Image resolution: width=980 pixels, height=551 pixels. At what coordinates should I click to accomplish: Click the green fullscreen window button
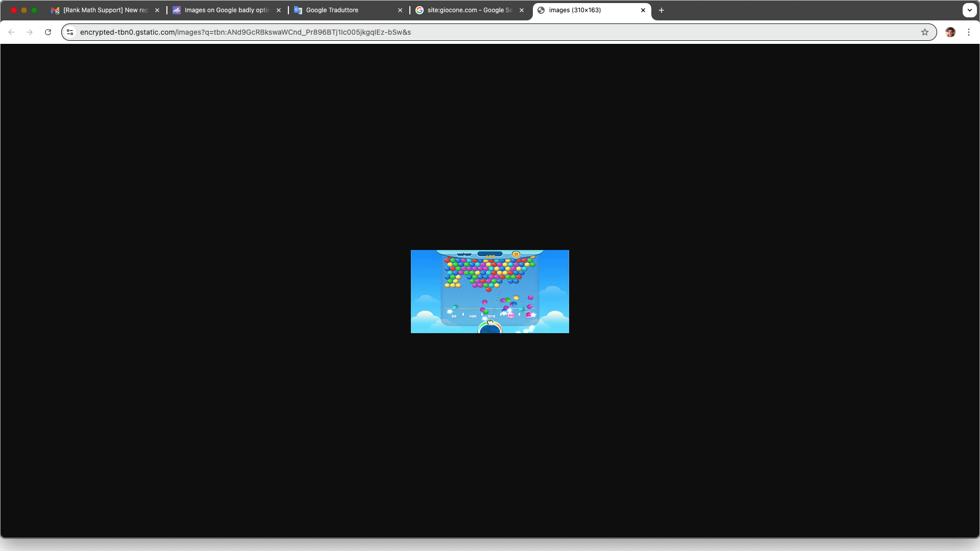pyautogui.click(x=34, y=10)
